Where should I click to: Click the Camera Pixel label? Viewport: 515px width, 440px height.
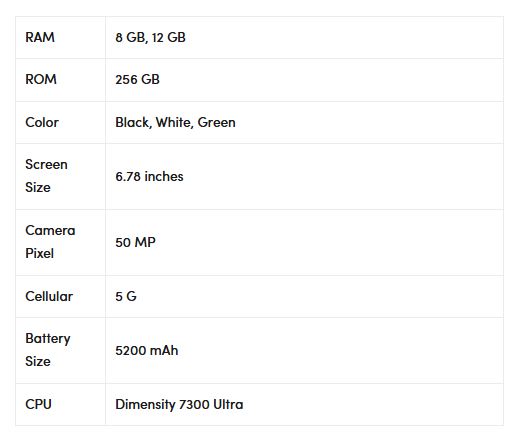50,242
